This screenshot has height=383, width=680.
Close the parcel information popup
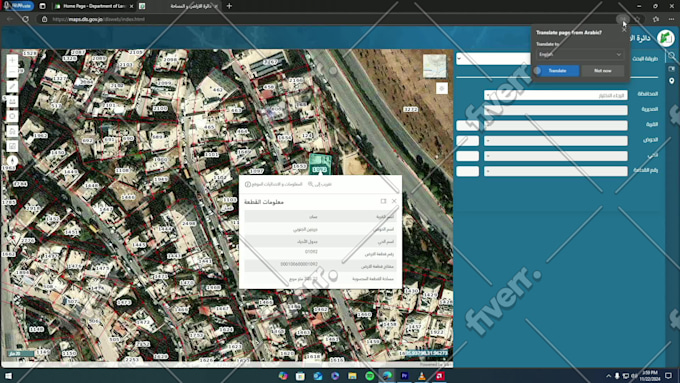(394, 201)
